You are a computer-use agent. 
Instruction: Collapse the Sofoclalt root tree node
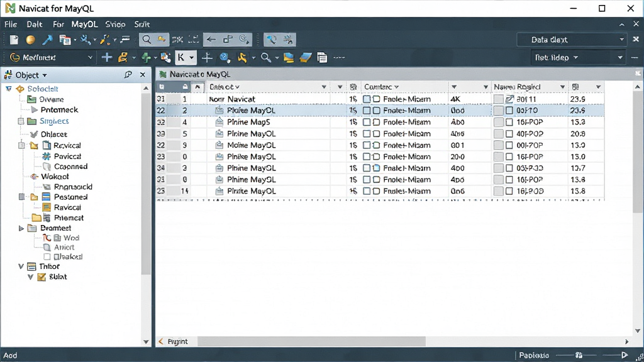9,89
